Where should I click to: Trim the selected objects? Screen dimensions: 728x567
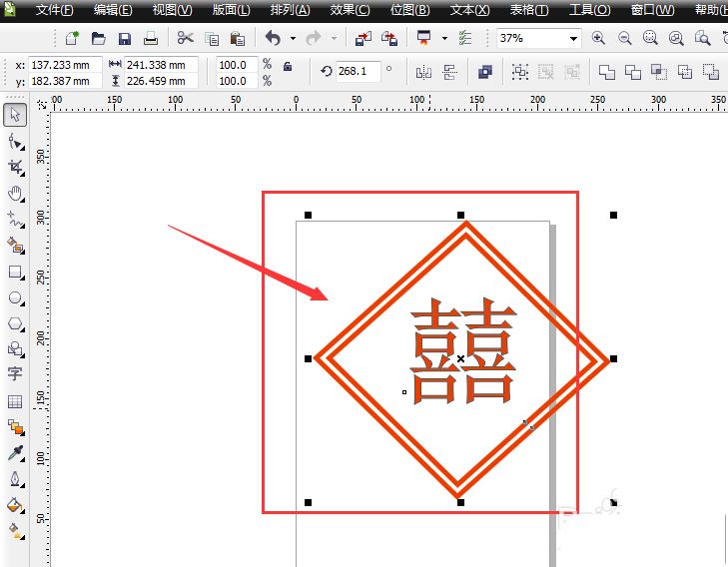coord(633,72)
